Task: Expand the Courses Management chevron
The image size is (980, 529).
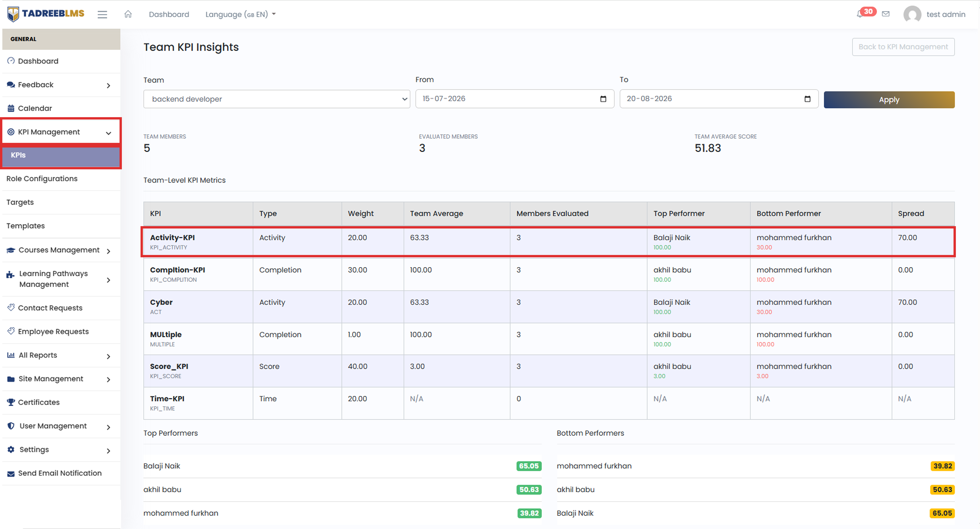Action: point(108,251)
